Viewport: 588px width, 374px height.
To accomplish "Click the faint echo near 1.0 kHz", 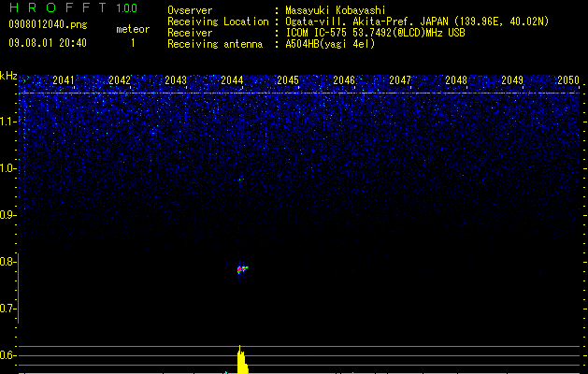I will pos(241,180).
